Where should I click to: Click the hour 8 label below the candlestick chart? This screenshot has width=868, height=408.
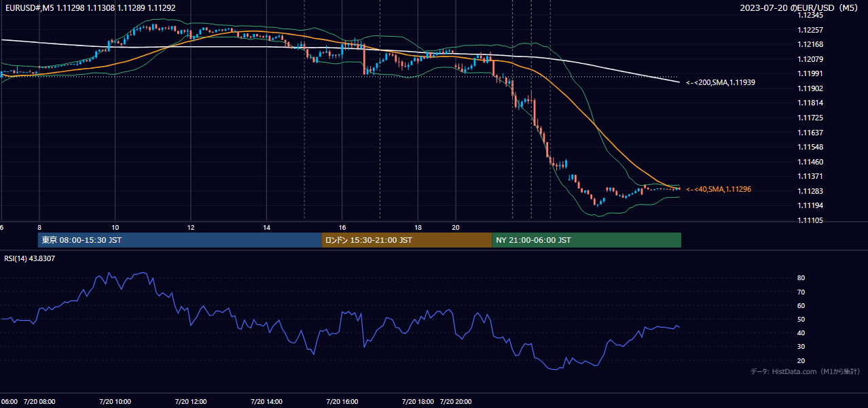click(x=39, y=227)
